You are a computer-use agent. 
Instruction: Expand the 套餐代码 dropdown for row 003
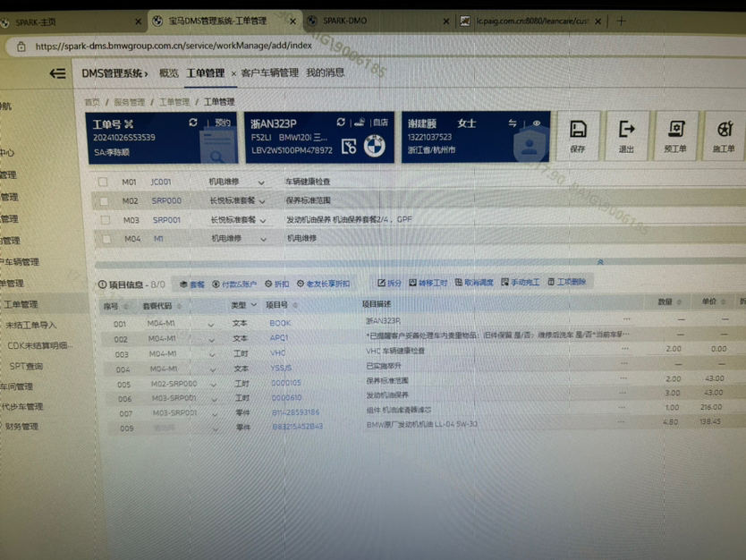212,355
